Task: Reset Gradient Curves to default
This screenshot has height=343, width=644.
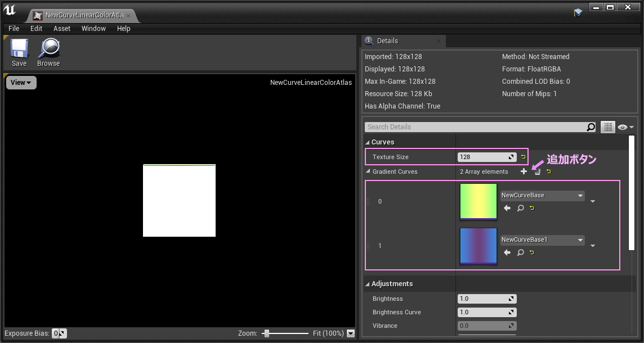Action: click(549, 171)
